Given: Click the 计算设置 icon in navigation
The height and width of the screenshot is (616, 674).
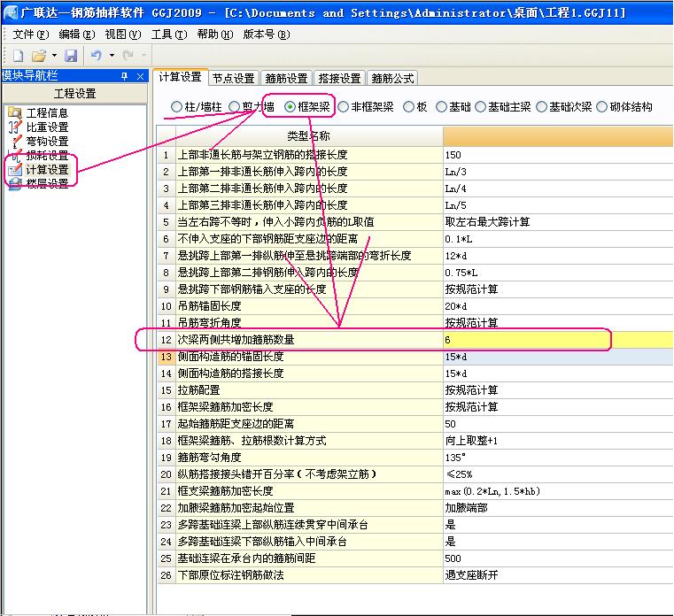Looking at the screenshot, I should point(15,170).
